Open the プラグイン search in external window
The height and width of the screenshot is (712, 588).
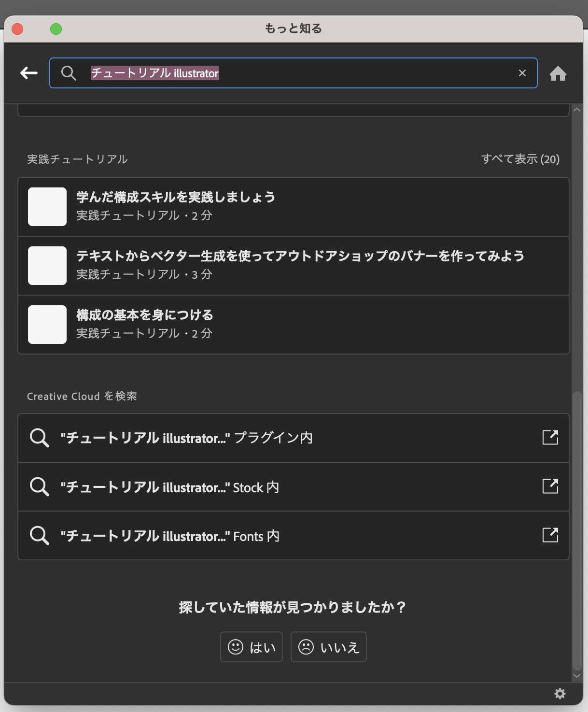coord(550,437)
